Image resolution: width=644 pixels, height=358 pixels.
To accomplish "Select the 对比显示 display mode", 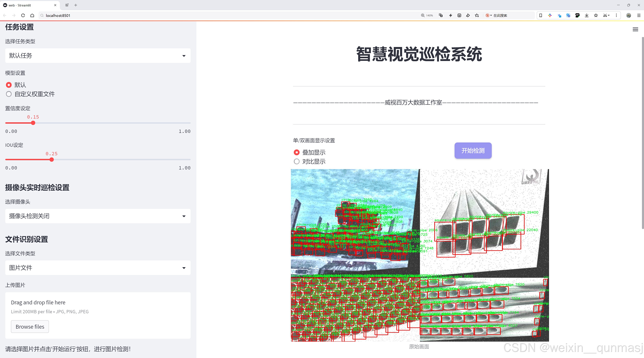I will (297, 162).
